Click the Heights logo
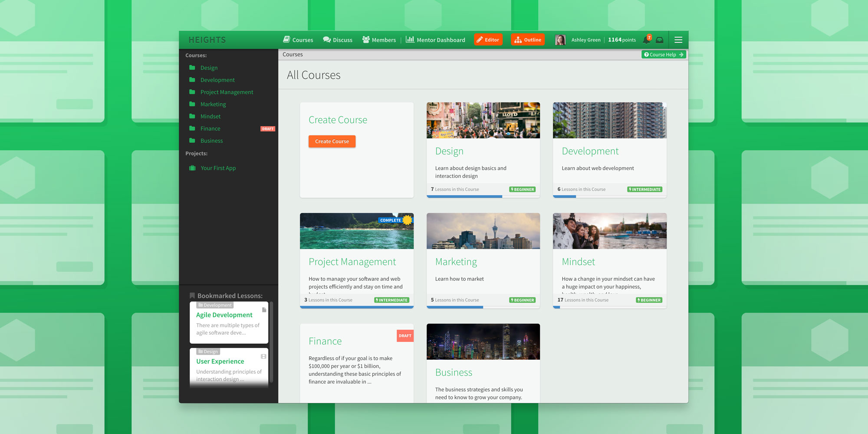Image resolution: width=868 pixels, height=434 pixels. click(x=207, y=40)
